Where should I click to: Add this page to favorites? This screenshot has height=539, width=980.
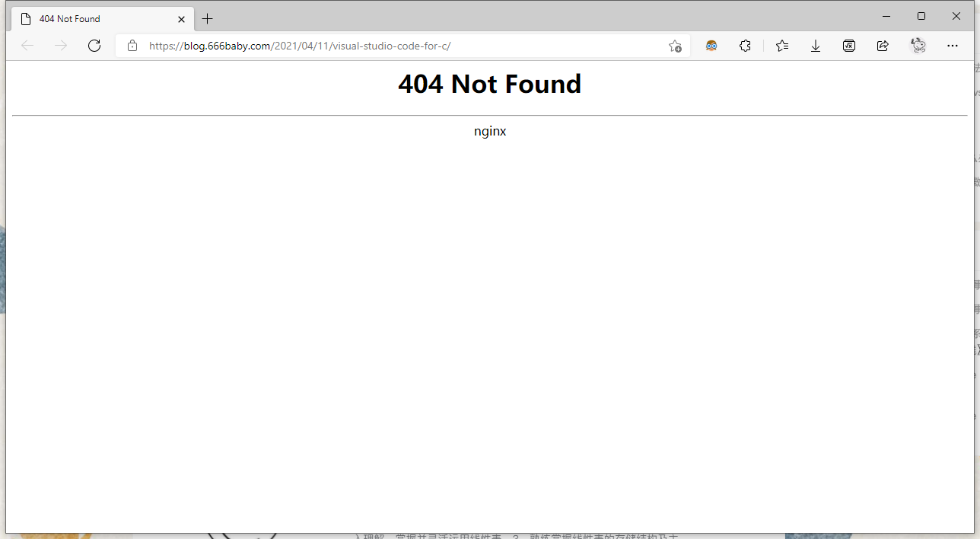pos(674,46)
